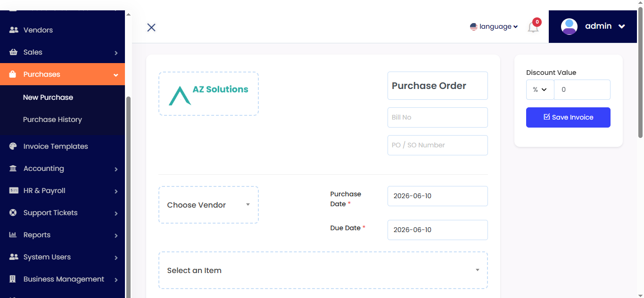
Task: Collapse the Purchases submenu chevron
Action: [x=116, y=75]
